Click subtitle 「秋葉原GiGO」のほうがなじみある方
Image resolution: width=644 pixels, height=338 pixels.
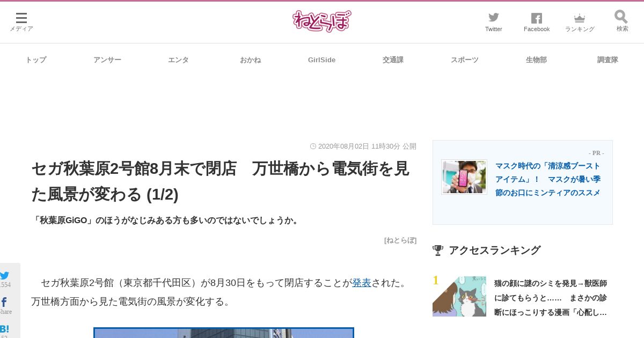[166, 221]
